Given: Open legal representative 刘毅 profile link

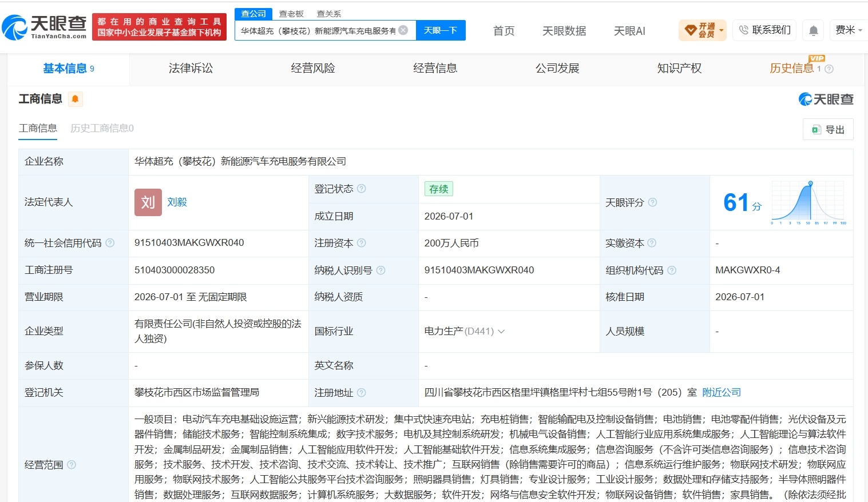Looking at the screenshot, I should point(177,202).
